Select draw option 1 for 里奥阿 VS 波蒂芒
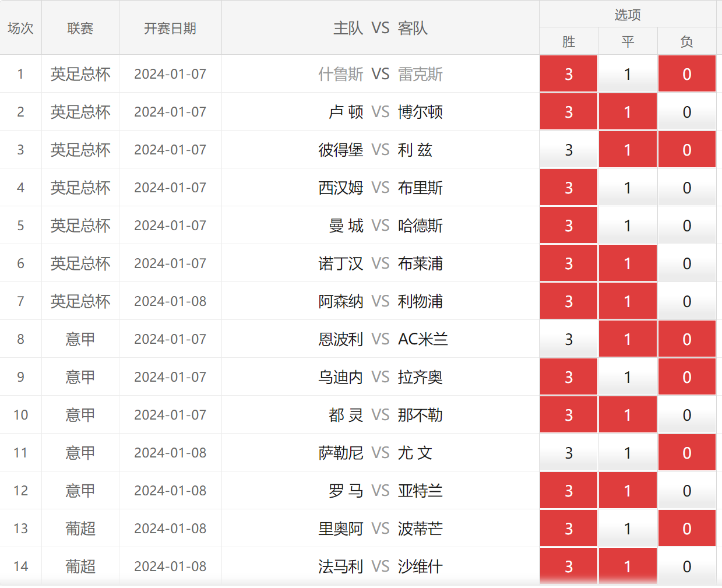 click(628, 529)
